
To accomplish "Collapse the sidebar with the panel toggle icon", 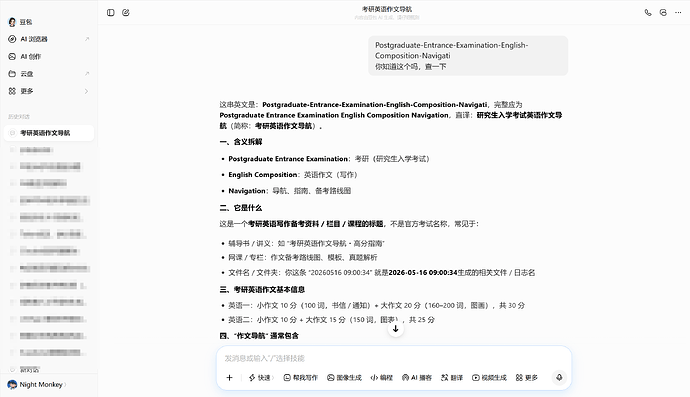I will (x=110, y=13).
